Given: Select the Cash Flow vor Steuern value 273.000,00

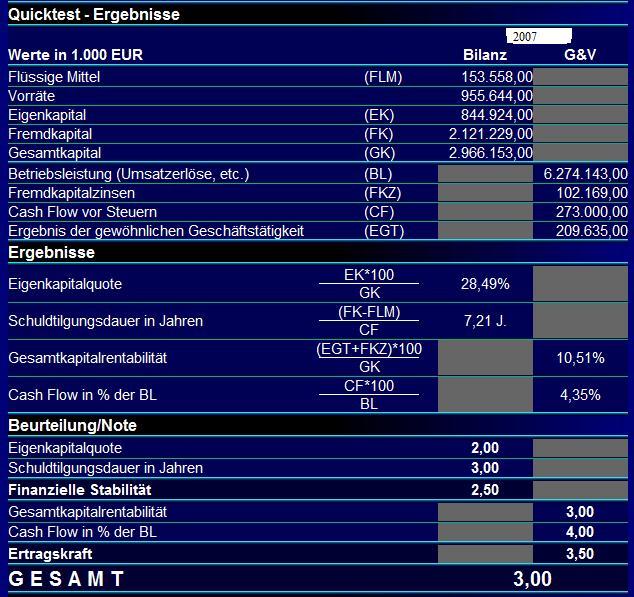Looking at the screenshot, I should point(592,212).
